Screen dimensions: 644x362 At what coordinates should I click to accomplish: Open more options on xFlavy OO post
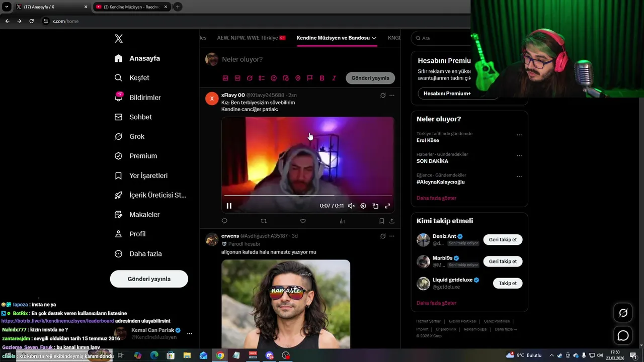392,95
